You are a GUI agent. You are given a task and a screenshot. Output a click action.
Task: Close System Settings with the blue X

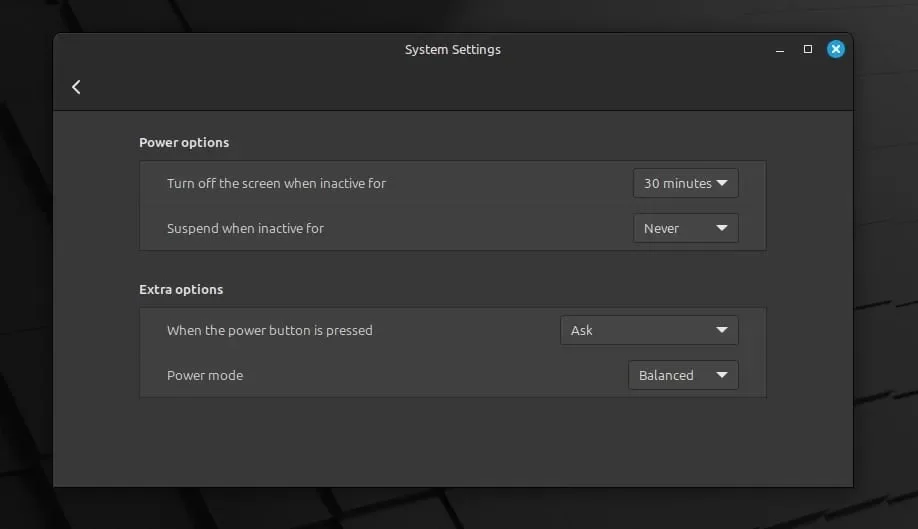point(835,49)
